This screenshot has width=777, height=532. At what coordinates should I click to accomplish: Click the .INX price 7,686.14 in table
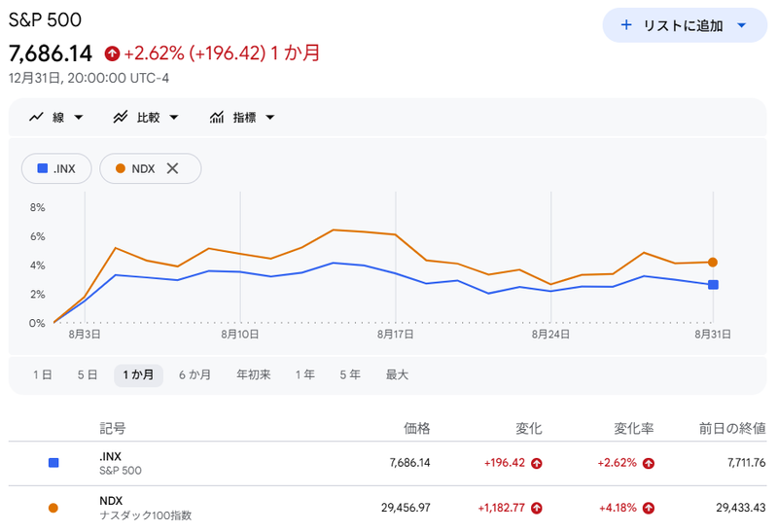click(x=409, y=463)
